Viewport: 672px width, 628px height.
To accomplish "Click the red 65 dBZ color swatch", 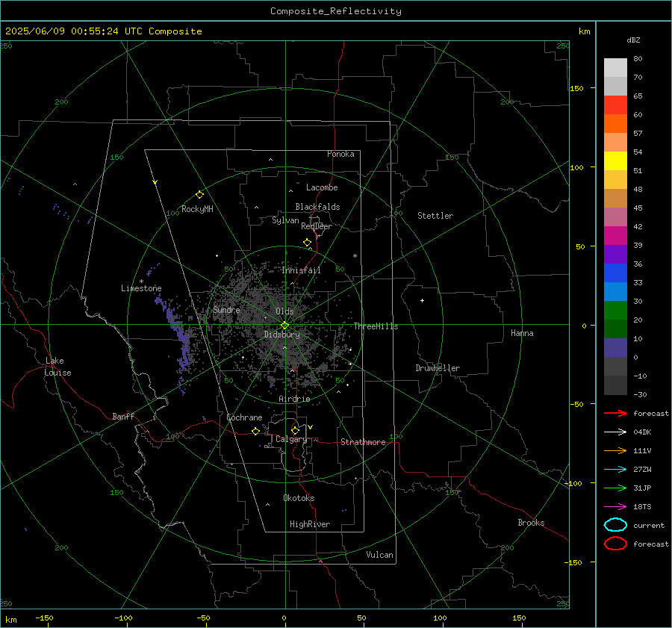I will pyautogui.click(x=615, y=105).
